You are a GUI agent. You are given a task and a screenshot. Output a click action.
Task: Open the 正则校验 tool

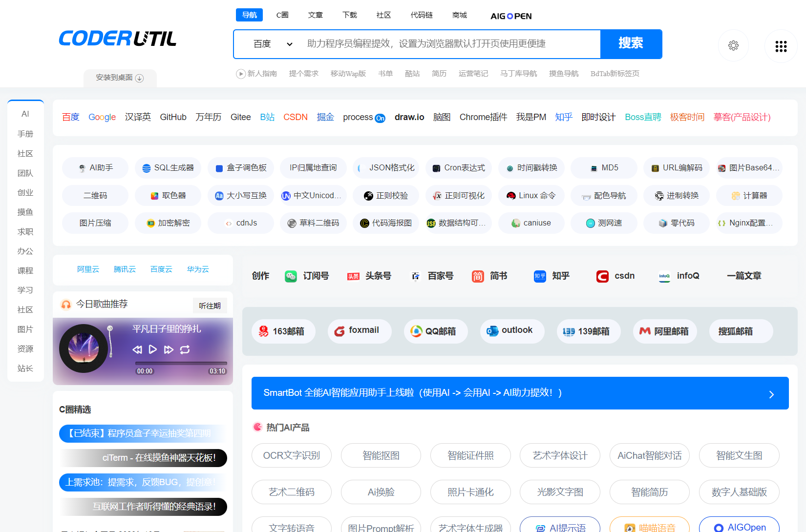tap(386, 196)
